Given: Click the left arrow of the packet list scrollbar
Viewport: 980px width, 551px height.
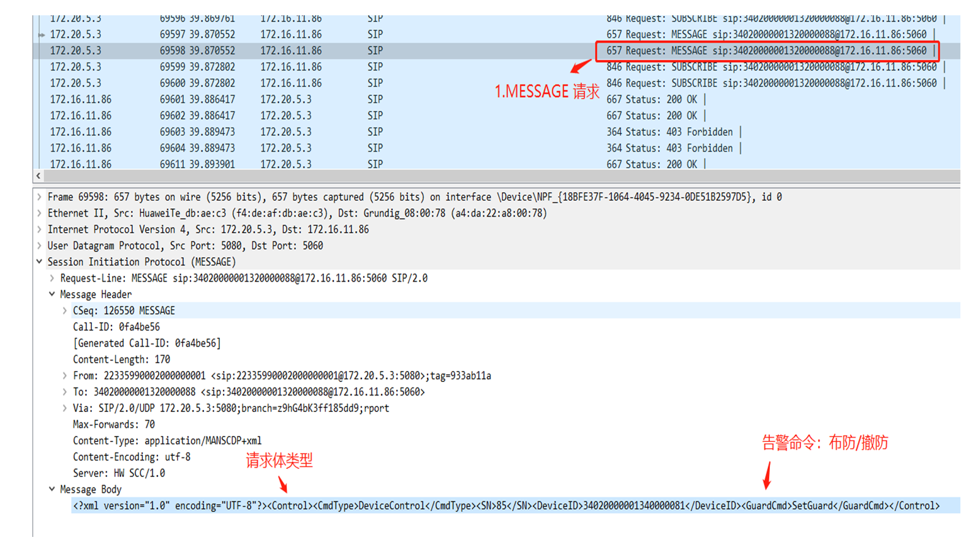Looking at the screenshot, I should point(38,176).
